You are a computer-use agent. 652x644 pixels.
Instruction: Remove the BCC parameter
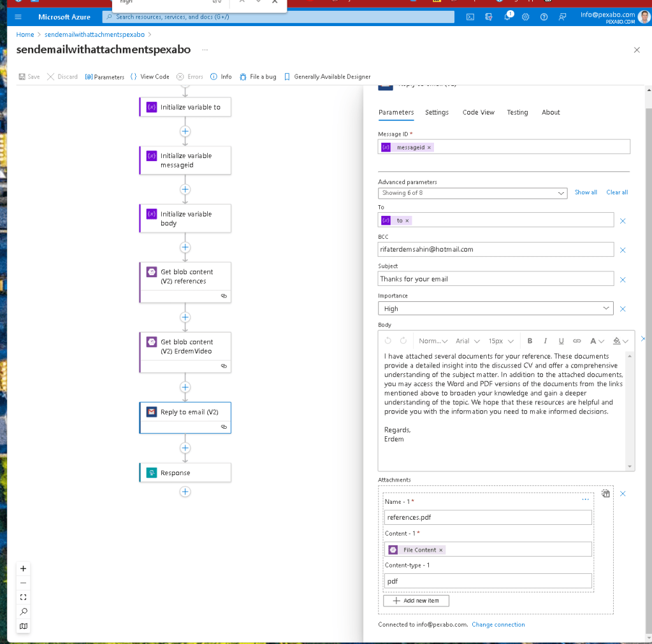[623, 250]
